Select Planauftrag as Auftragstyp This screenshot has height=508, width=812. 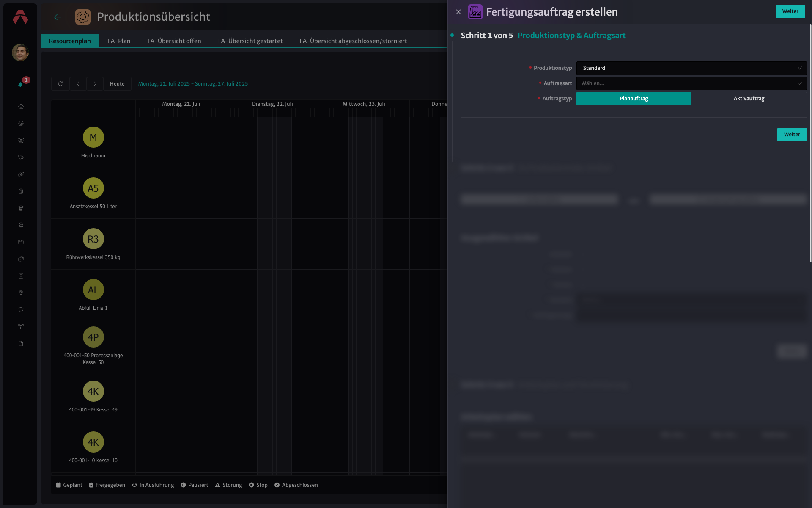point(634,99)
